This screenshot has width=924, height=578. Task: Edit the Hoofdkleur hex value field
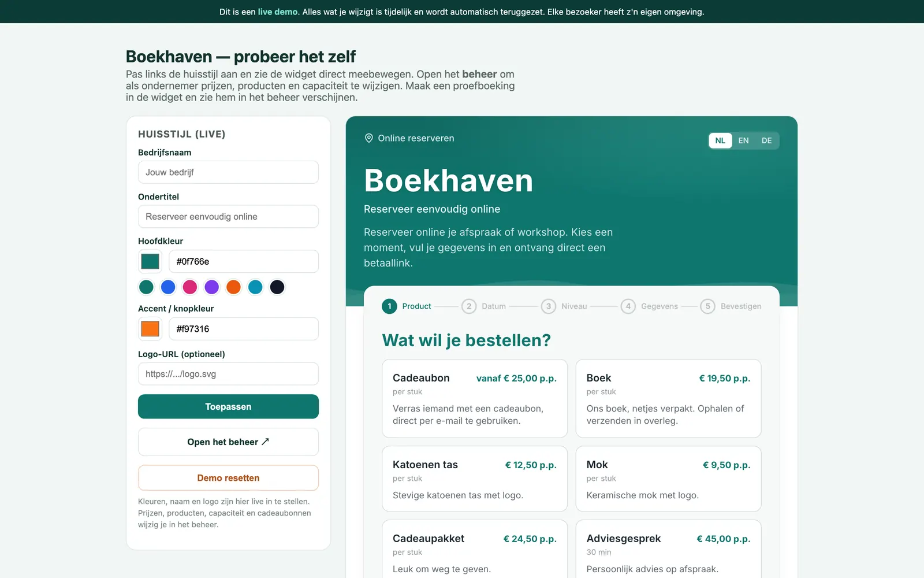pos(244,261)
